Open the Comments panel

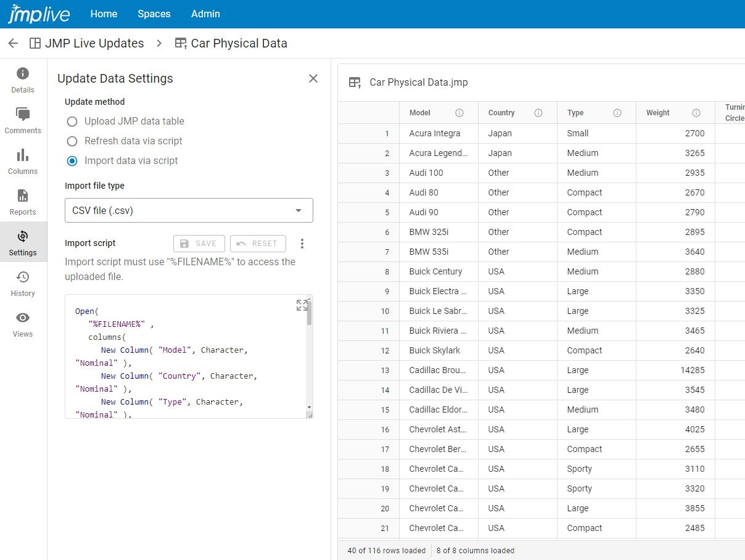[22, 120]
